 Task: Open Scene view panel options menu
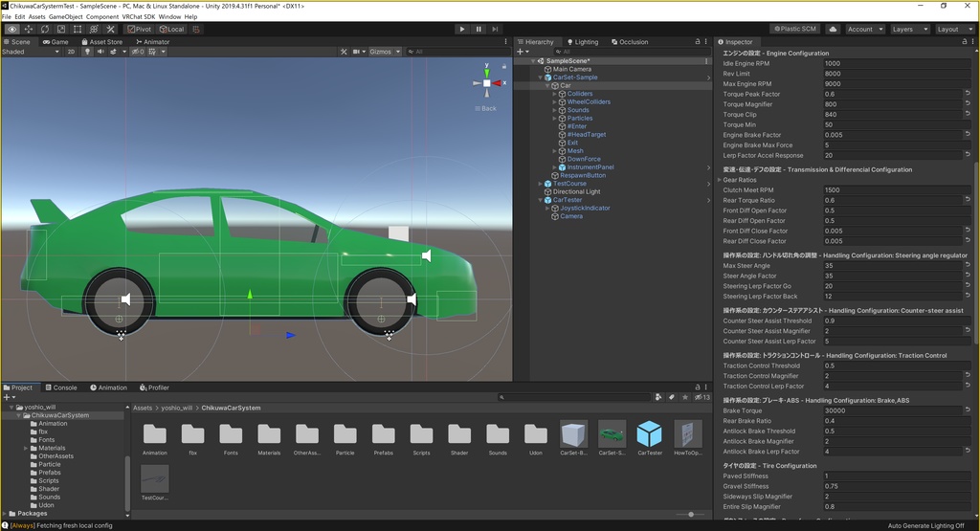point(505,41)
